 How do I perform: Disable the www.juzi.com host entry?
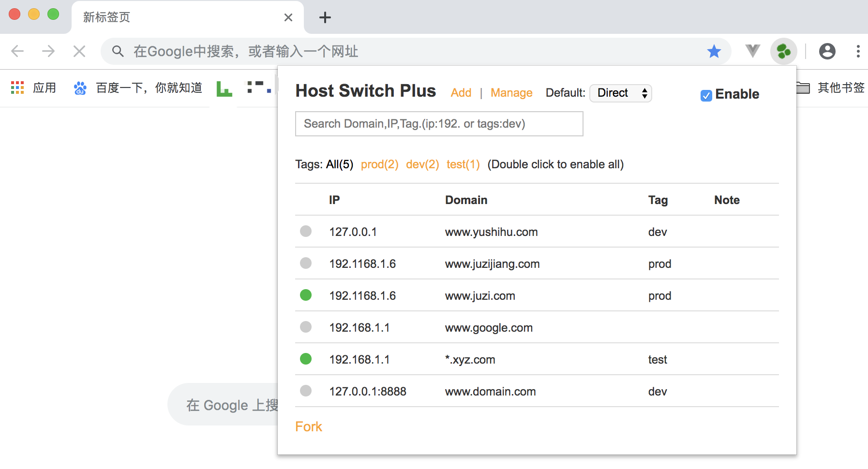tap(306, 295)
